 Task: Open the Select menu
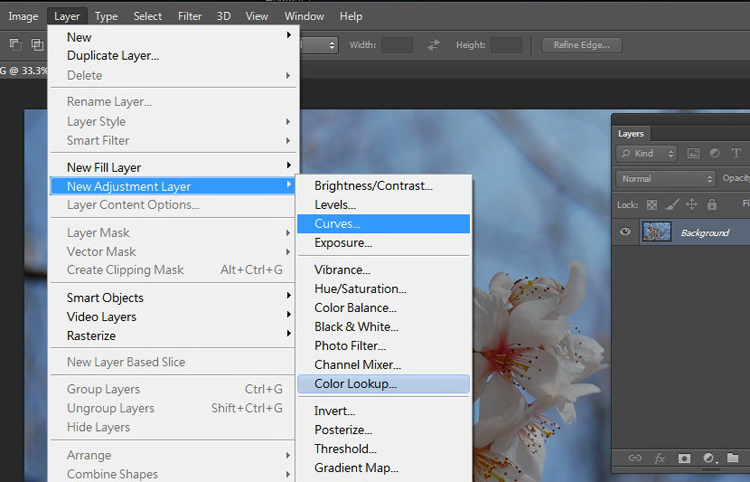[147, 16]
